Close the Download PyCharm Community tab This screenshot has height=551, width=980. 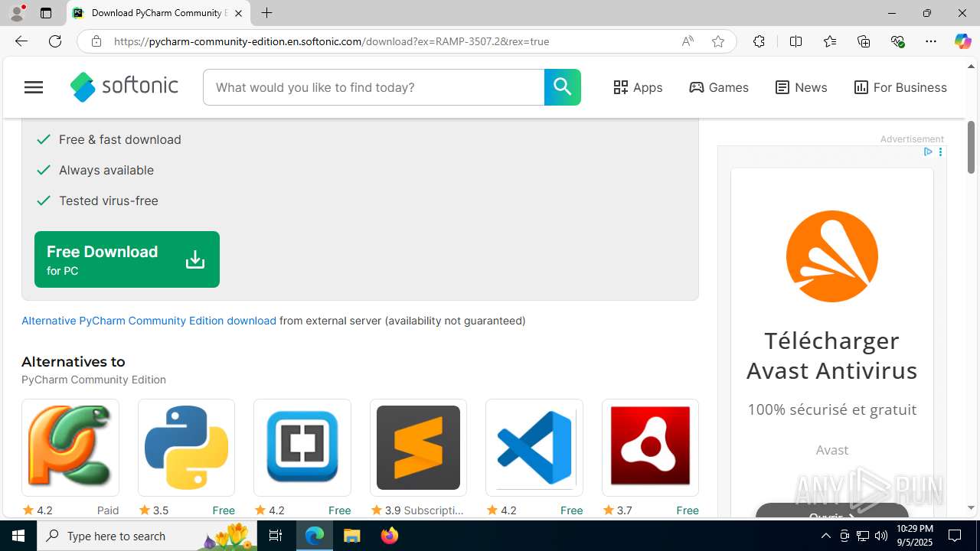click(238, 13)
